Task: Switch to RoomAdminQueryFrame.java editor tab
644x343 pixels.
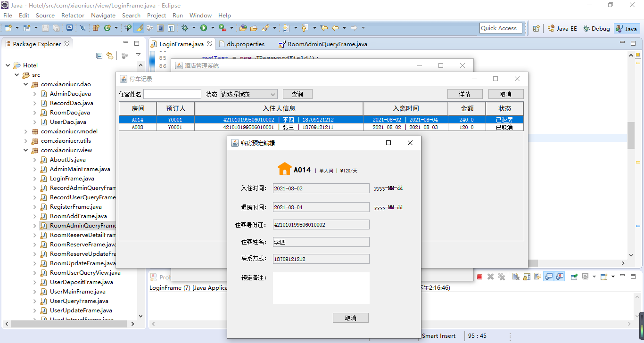Action: coord(323,44)
